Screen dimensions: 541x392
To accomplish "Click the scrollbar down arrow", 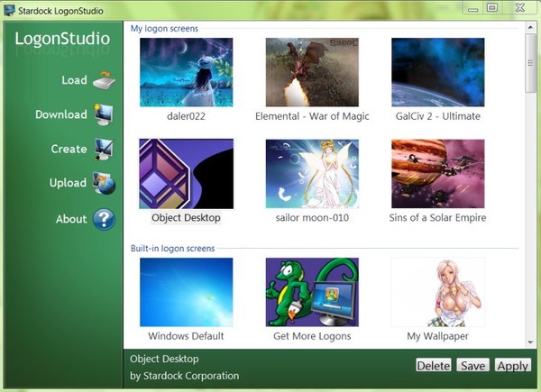I will [x=530, y=342].
